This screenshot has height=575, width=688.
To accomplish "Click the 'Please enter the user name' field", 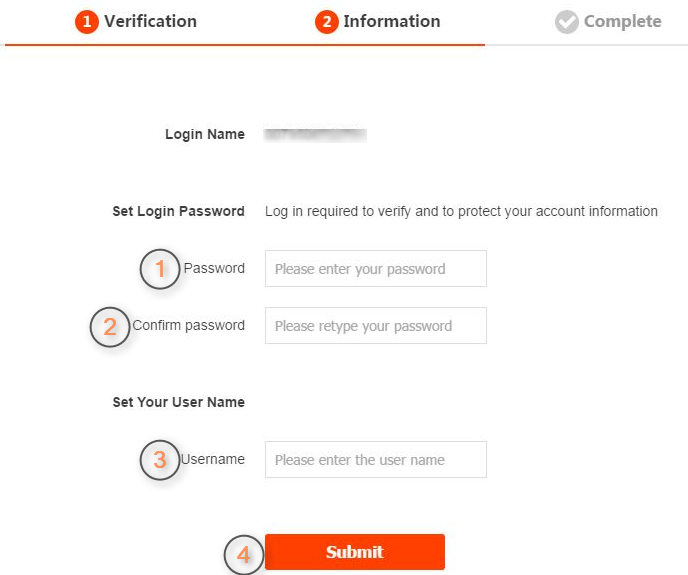I will coord(375,460).
